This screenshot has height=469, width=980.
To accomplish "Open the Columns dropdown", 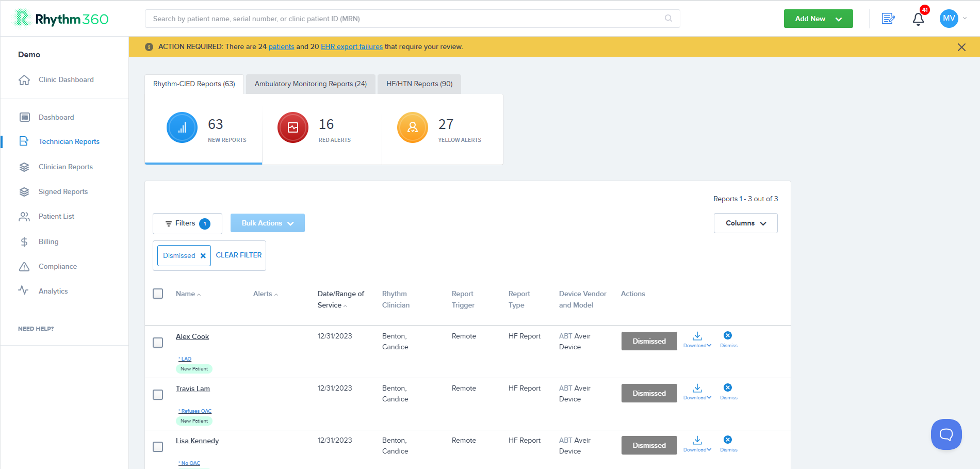I will click(x=745, y=223).
